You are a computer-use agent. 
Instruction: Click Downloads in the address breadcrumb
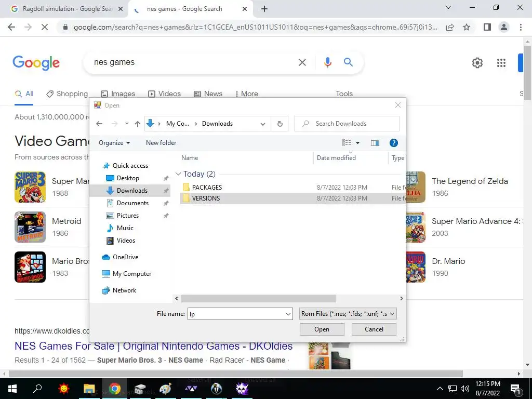coord(217,124)
